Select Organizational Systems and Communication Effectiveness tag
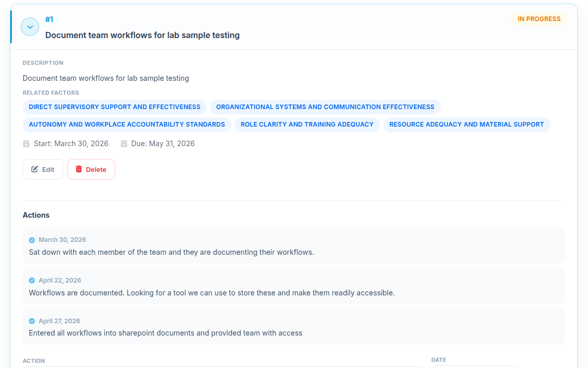Image resolution: width=588 pixels, height=368 pixels. point(325,107)
